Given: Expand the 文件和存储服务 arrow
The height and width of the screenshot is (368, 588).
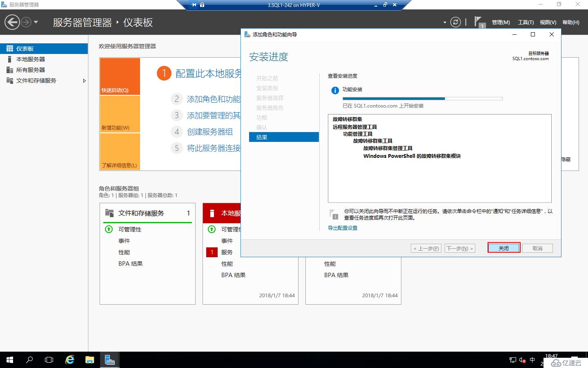Looking at the screenshot, I should click(x=85, y=81).
